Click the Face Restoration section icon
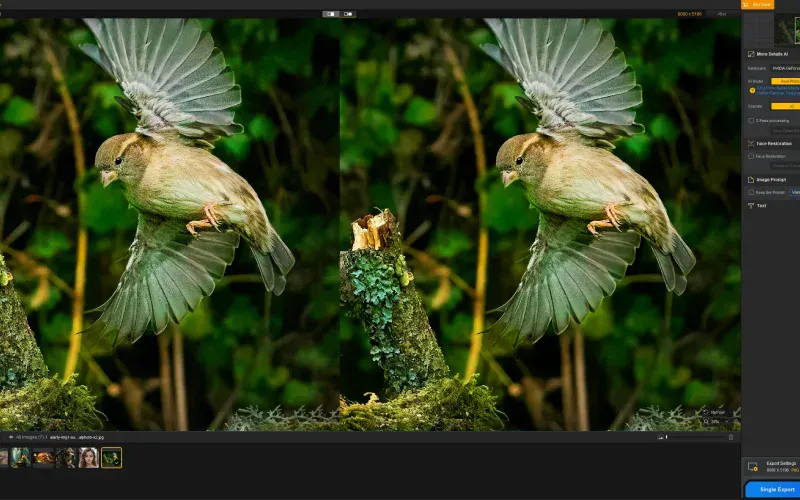The image size is (800, 500). (x=751, y=144)
